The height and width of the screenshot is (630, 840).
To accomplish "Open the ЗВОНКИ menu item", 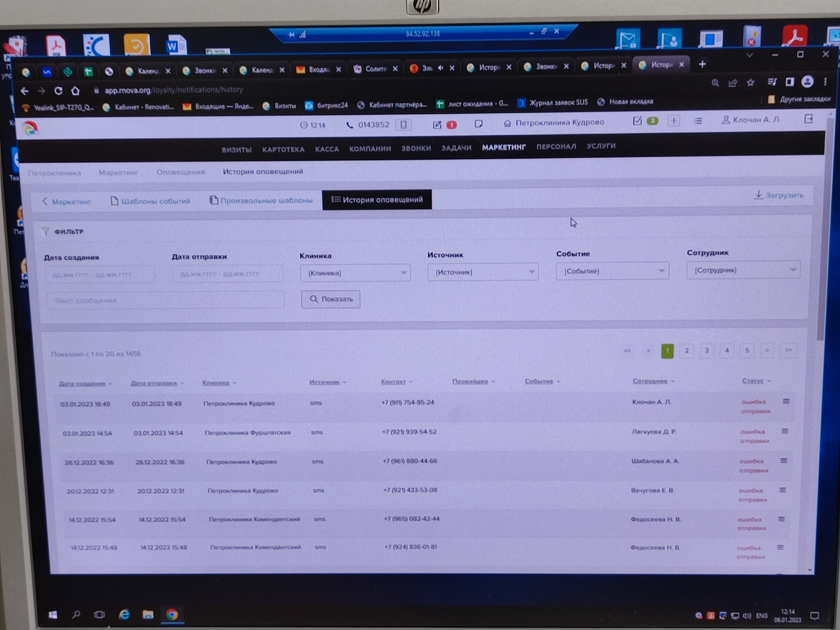I will (416, 148).
